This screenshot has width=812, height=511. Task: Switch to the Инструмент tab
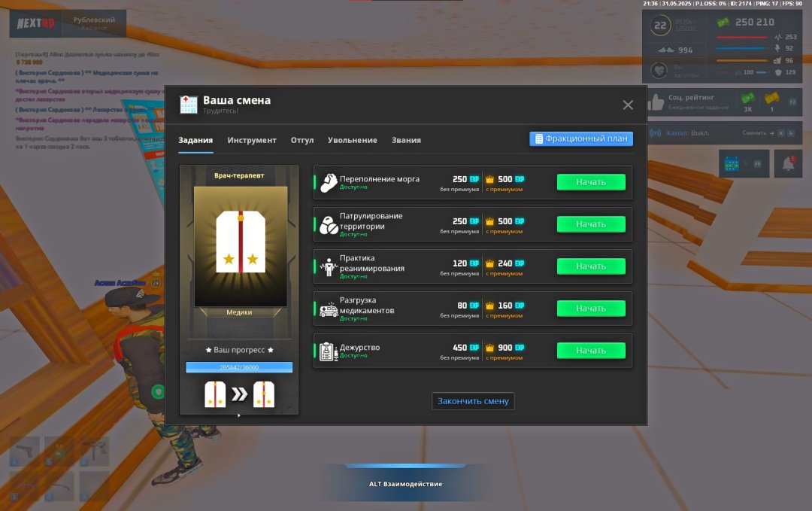[x=252, y=141]
